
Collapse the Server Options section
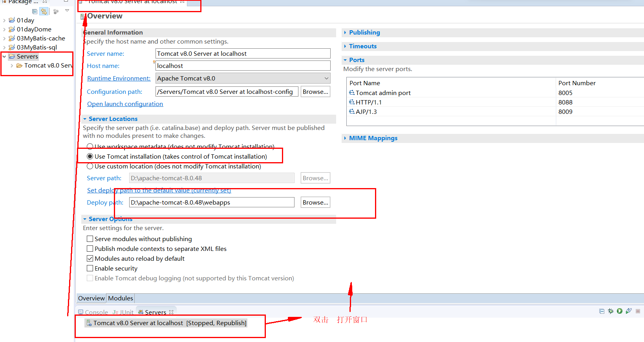point(85,219)
